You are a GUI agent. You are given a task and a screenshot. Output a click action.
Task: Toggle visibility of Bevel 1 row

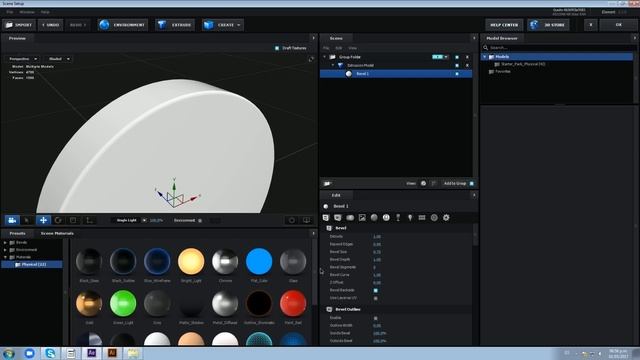(x=457, y=74)
